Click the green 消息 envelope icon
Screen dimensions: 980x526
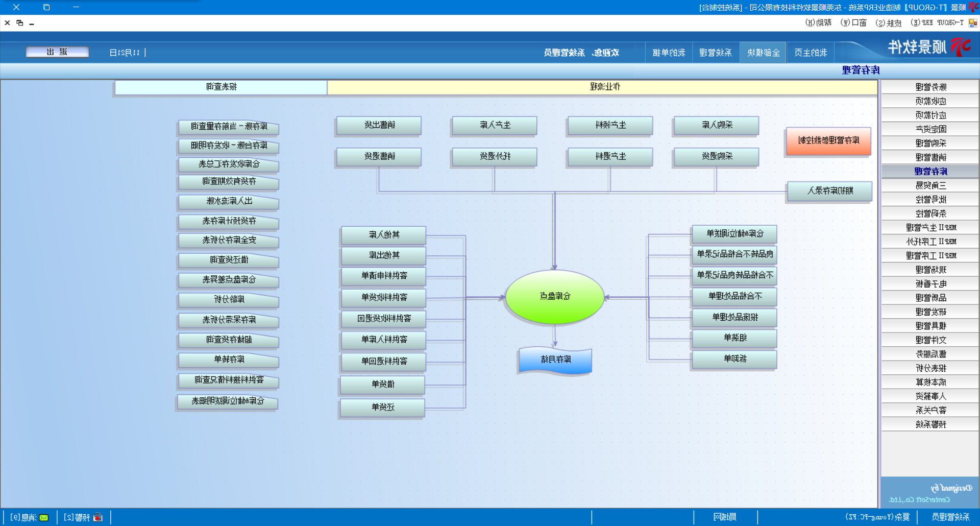pyautogui.click(x=44, y=517)
